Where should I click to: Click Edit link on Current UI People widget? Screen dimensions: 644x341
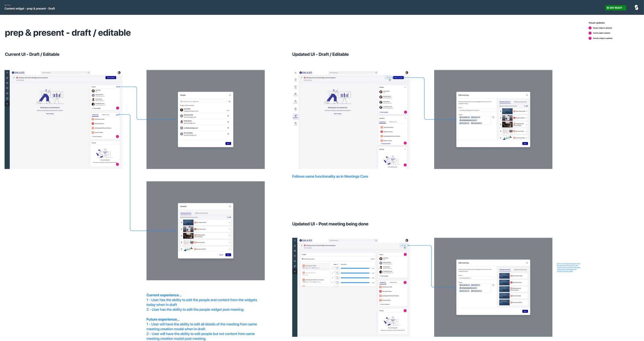tap(117, 87)
